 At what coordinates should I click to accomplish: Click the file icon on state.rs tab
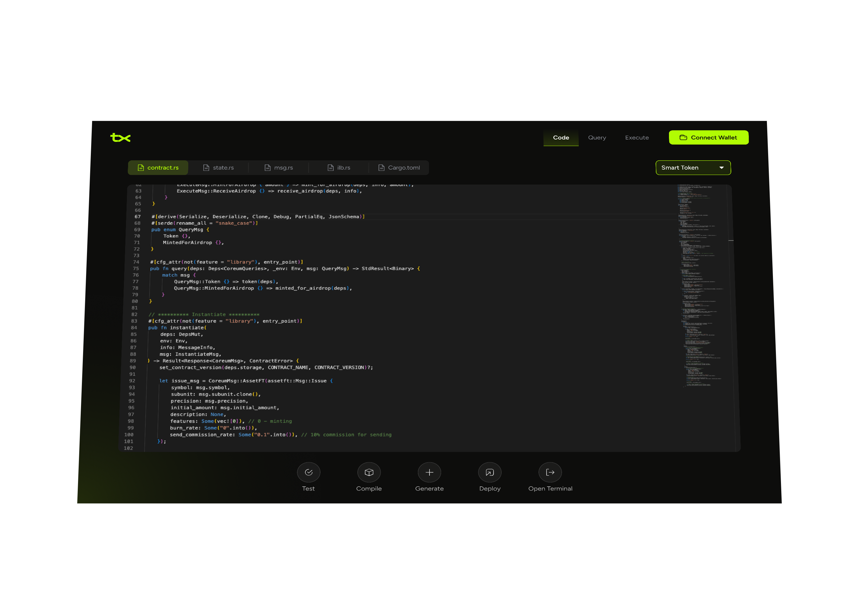click(x=206, y=167)
